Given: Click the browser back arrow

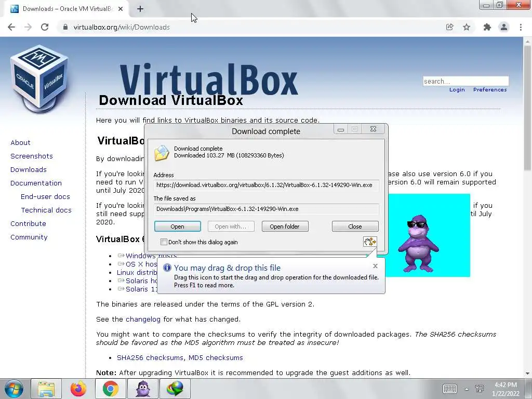Looking at the screenshot, I should coord(11,27).
